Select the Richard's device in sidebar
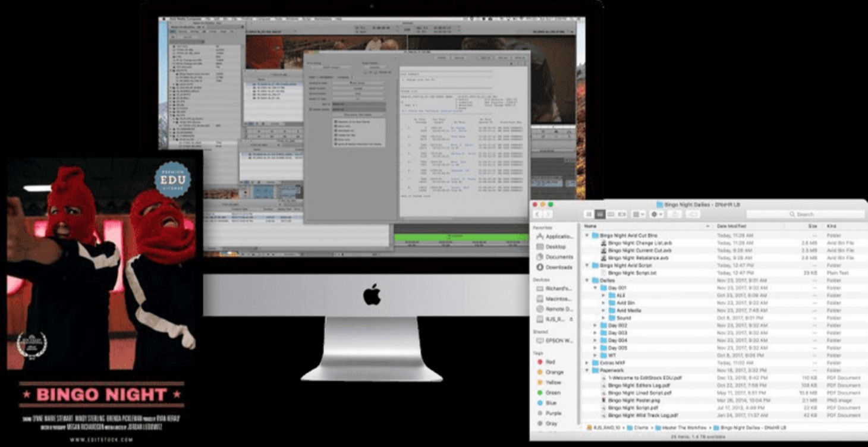 coord(555,289)
